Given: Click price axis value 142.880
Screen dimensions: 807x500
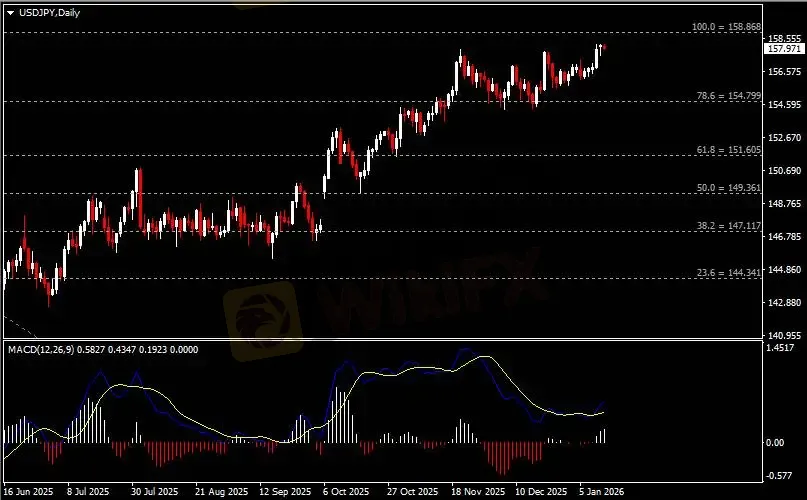Looking at the screenshot, I should click(784, 303).
